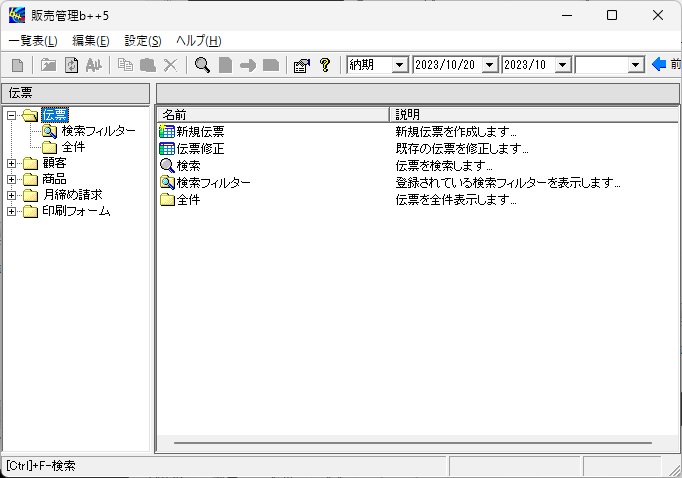Expand the 印刷フォーム tree node
Screen dimensions: 682x478
(12, 211)
